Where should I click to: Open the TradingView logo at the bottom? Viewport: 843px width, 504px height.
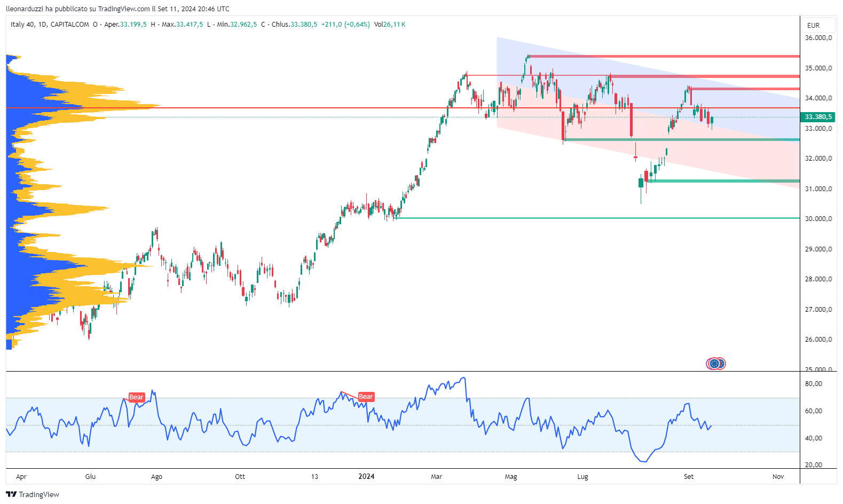coord(33,494)
